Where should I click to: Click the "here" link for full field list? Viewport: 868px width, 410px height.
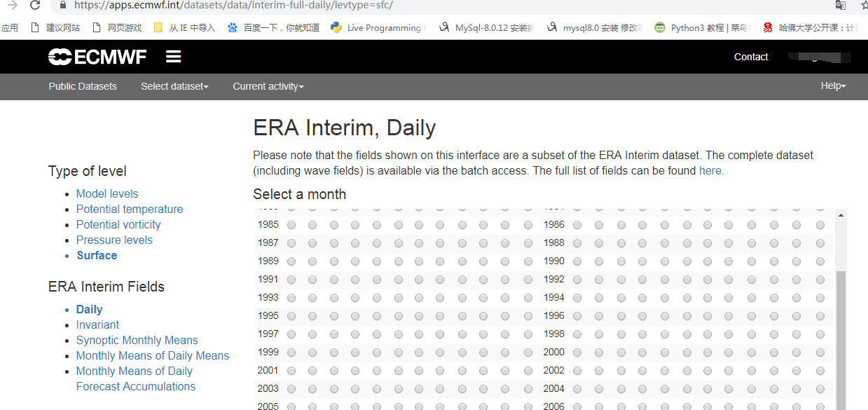pos(710,170)
